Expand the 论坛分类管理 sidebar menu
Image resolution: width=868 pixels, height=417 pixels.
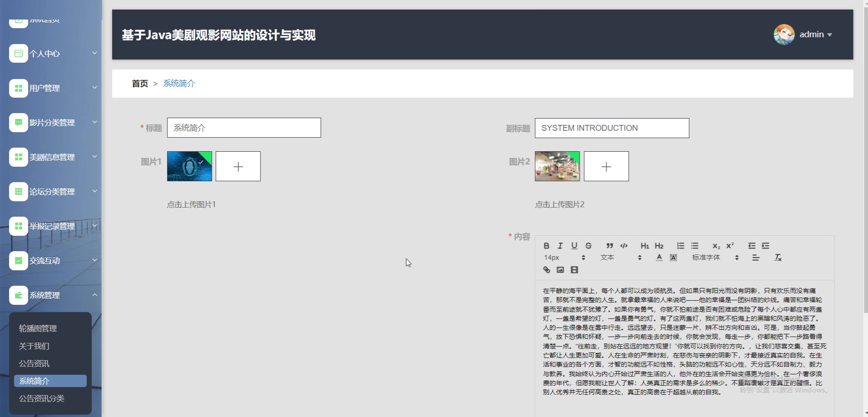pyautogui.click(x=51, y=192)
